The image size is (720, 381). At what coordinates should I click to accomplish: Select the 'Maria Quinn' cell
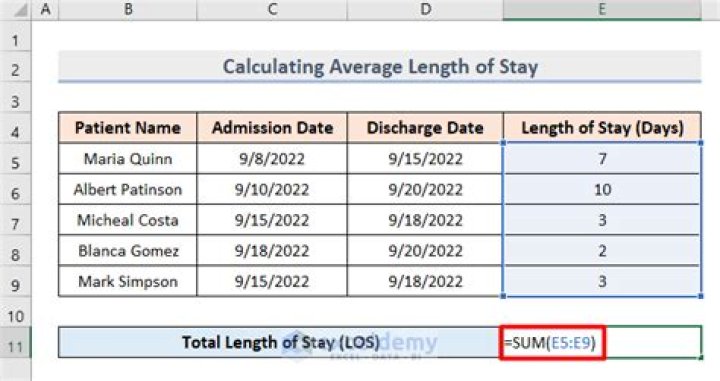click(128, 158)
